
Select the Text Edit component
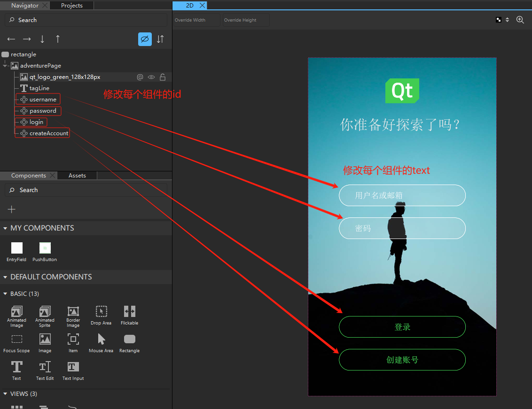click(45, 371)
